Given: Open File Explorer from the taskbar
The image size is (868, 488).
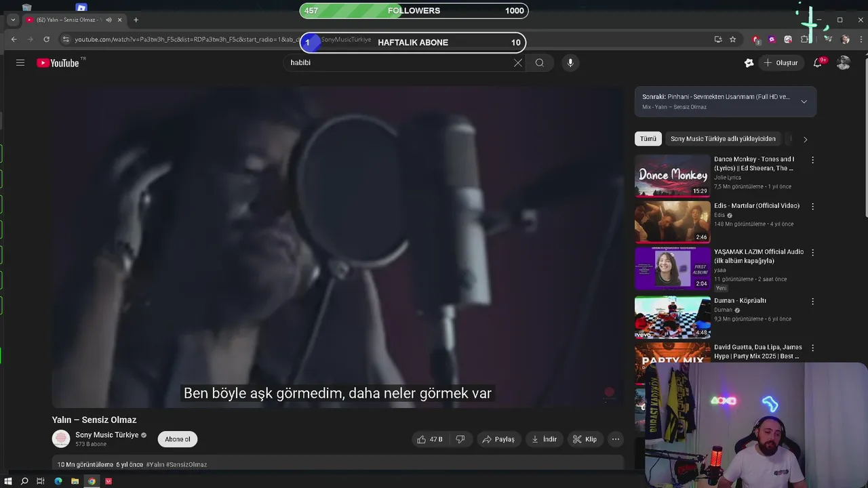Looking at the screenshot, I should pyautogui.click(x=75, y=481).
